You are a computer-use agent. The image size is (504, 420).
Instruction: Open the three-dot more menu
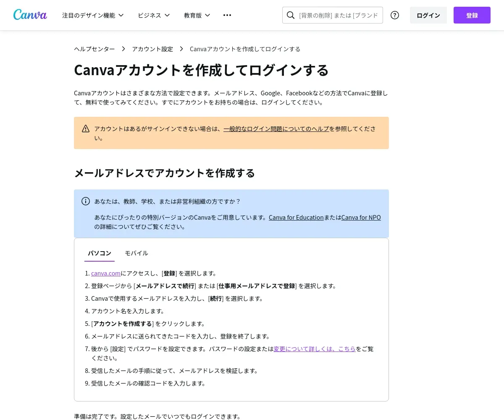(x=227, y=15)
